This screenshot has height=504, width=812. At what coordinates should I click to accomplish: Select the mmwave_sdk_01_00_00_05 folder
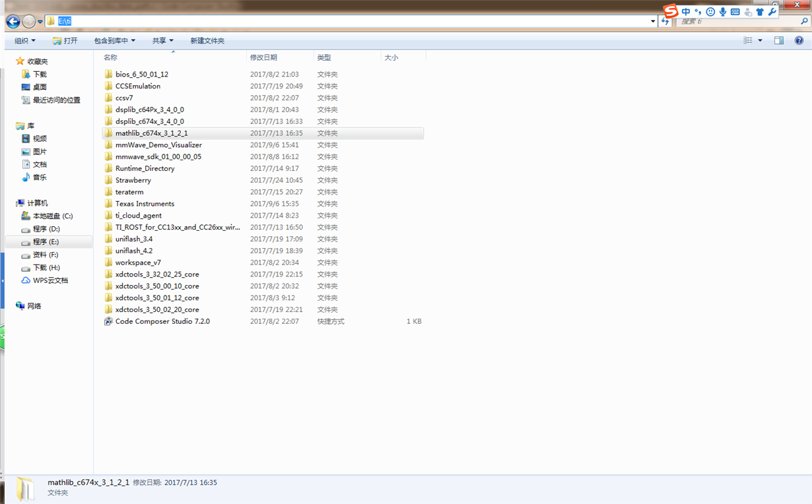coord(158,157)
